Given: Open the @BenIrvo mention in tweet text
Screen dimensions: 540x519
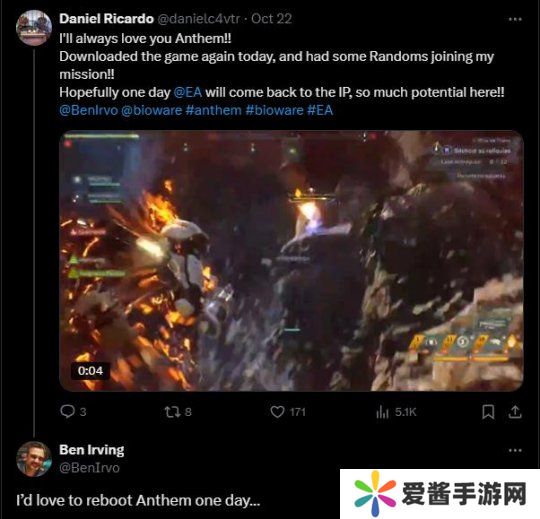Looking at the screenshot, I should (89, 110).
